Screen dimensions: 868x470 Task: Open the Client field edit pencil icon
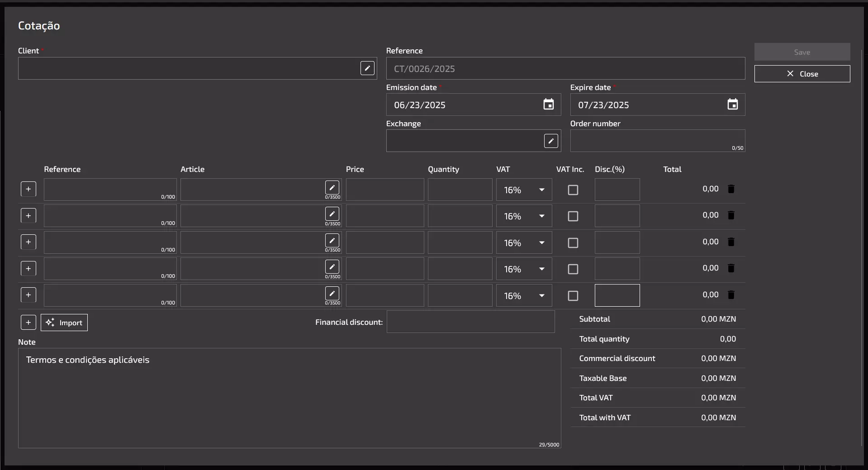point(367,68)
